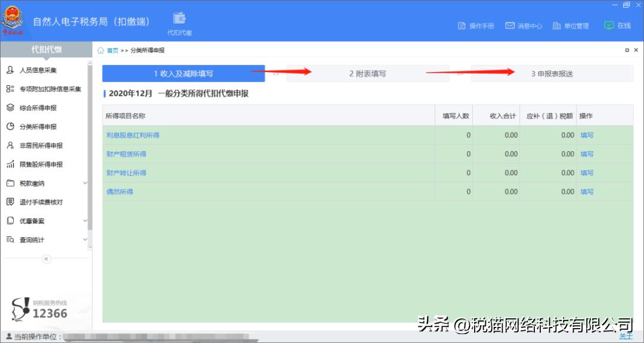The width and height of the screenshot is (644, 343).
Task: Open 限售股所得申报 module
Action: tap(40, 164)
